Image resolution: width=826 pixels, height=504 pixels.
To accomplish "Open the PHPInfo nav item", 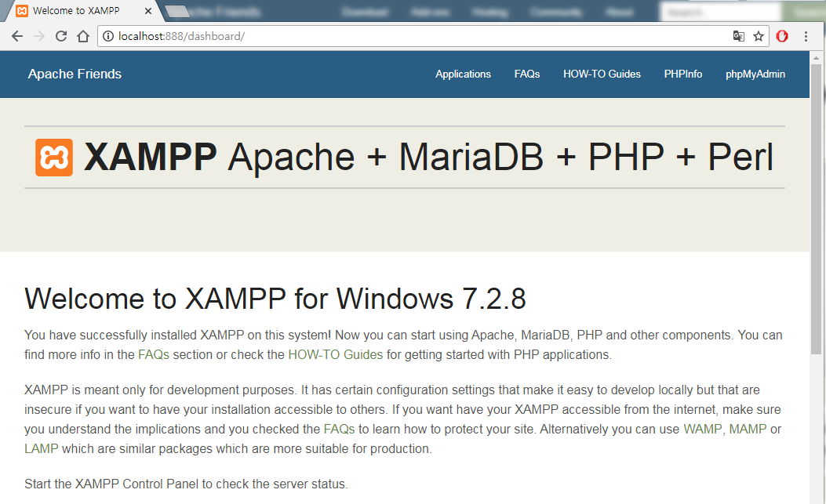I will coord(682,74).
